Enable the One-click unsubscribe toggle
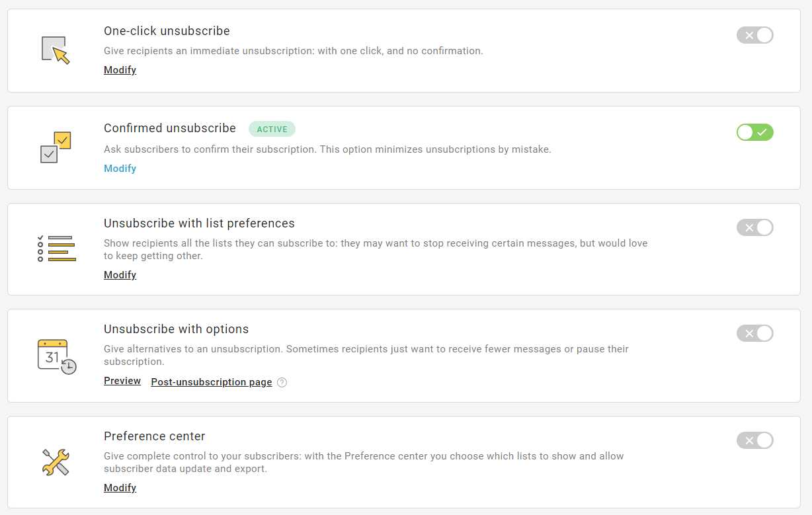Image resolution: width=812 pixels, height=515 pixels. 754,35
